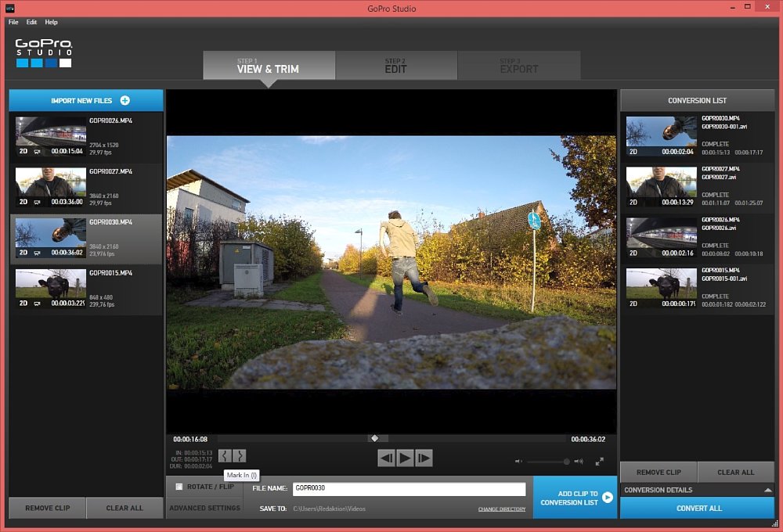783x532 pixels.
Task: Click the loud speaker icon for max volume
Action: point(579,462)
